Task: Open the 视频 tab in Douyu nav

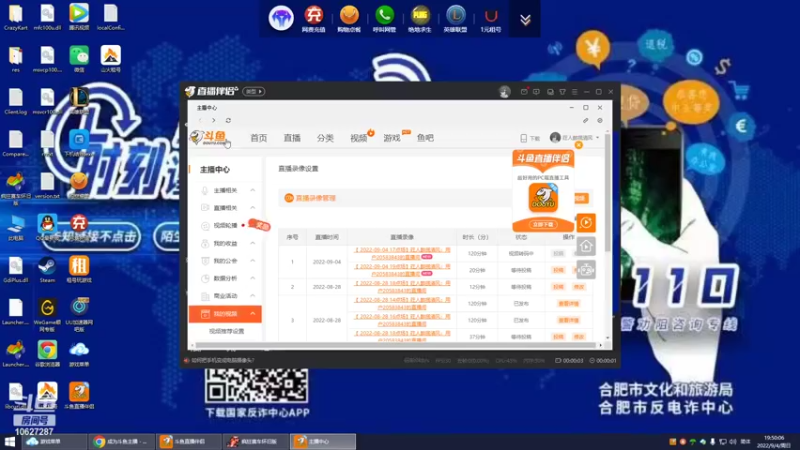Action: click(x=359, y=138)
